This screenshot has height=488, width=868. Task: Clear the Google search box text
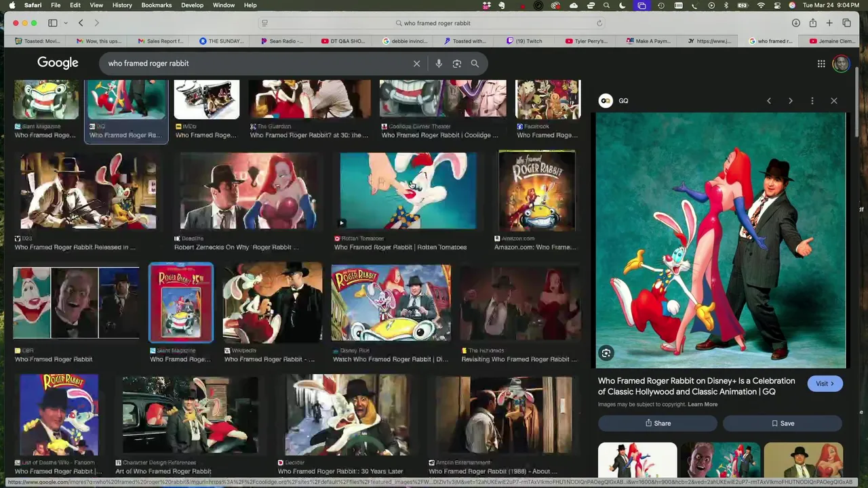416,64
